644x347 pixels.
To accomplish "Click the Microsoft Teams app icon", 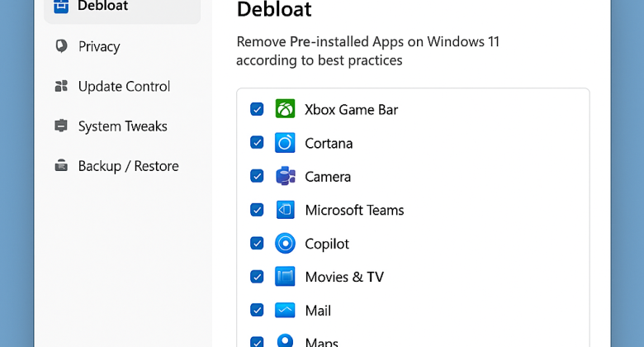I will tap(285, 210).
